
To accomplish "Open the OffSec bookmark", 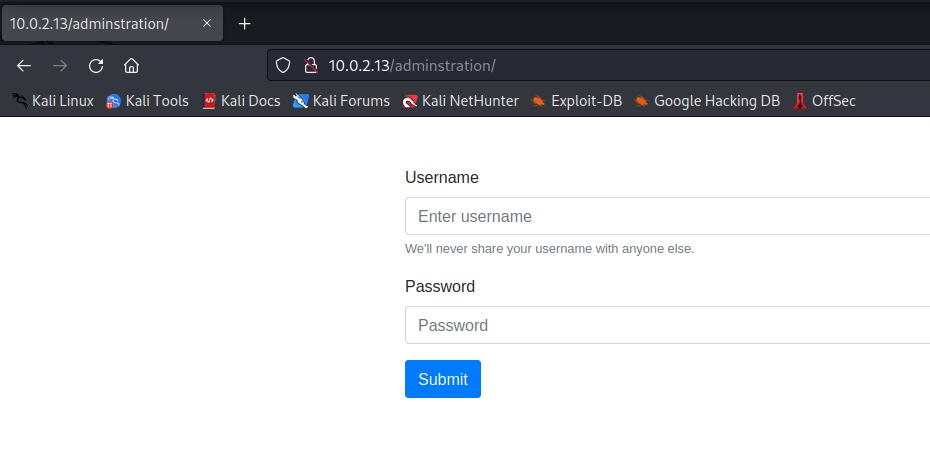I will coord(825,101).
